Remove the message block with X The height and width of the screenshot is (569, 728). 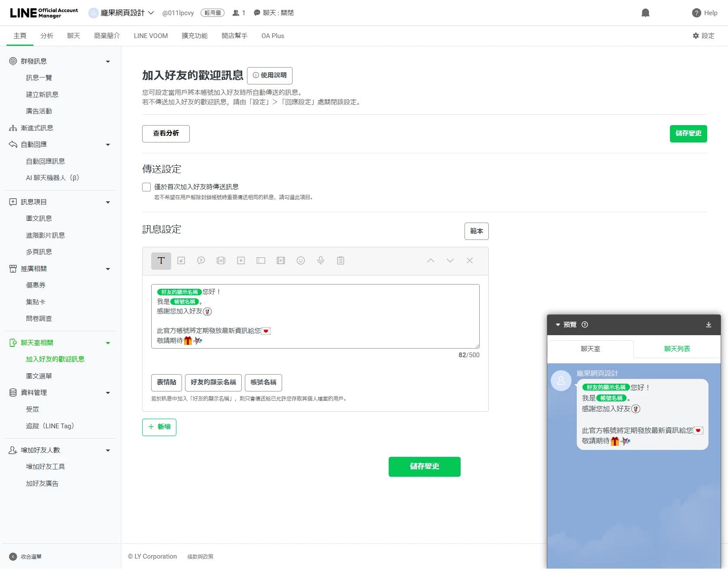tap(470, 261)
